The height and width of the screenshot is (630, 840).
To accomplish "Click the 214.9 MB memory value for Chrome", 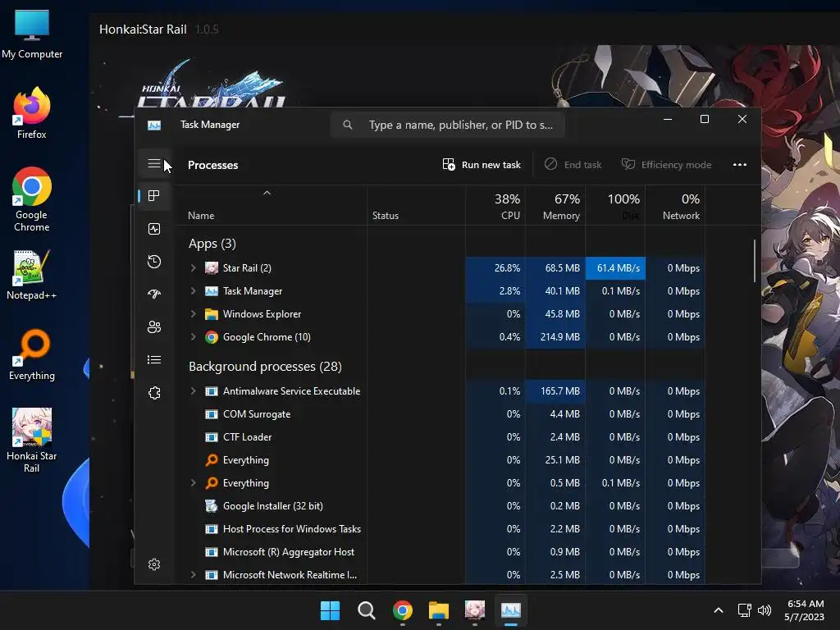I will point(555,337).
